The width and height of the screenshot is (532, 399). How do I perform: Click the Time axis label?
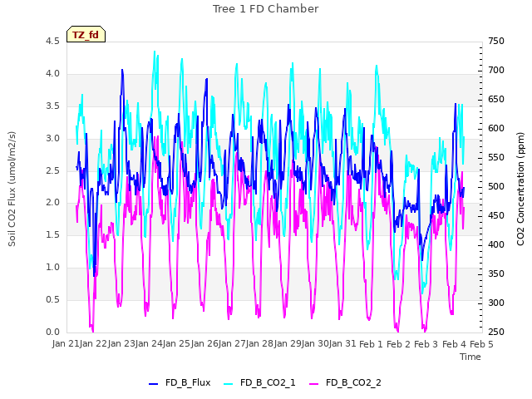coord(470,357)
